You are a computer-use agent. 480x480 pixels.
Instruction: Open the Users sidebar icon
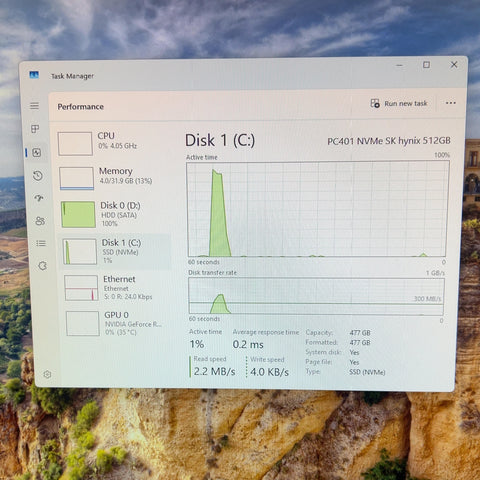pyautogui.click(x=40, y=221)
